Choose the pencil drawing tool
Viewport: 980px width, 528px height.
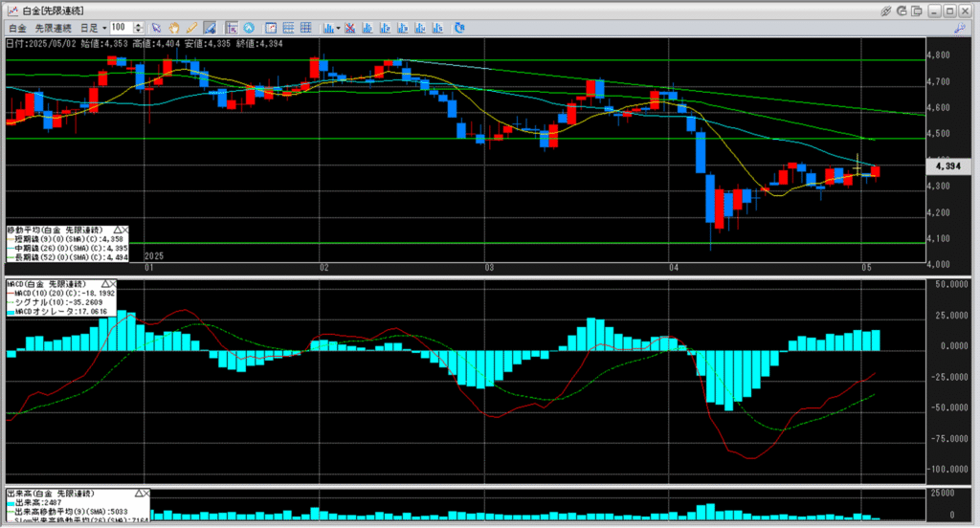click(191, 28)
